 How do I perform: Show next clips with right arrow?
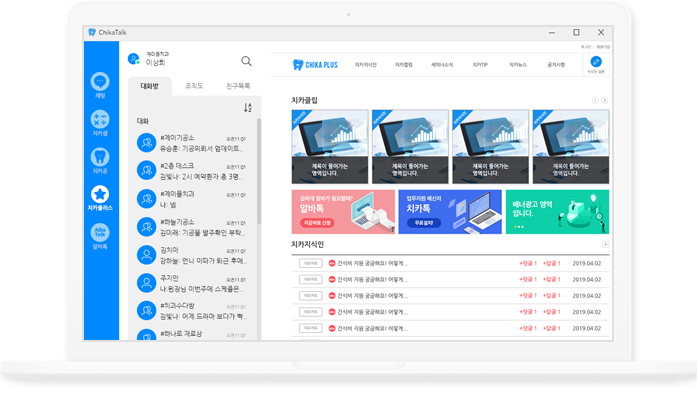point(605,100)
